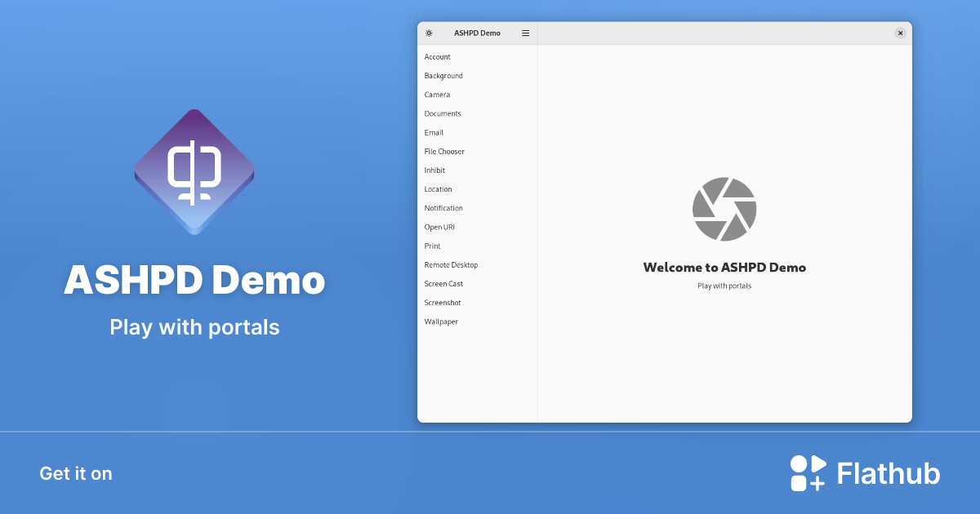Click the Get it on link

pyautogui.click(x=76, y=473)
